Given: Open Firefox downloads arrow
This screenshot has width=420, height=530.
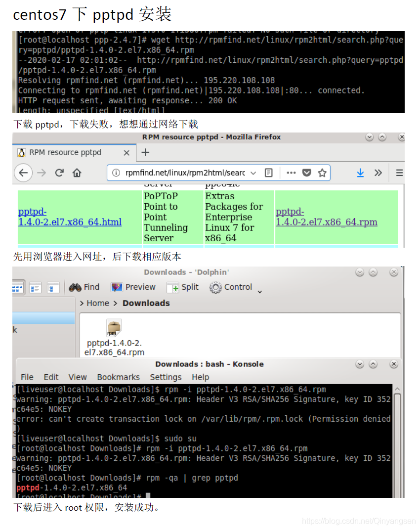Looking at the screenshot, I should [360, 173].
